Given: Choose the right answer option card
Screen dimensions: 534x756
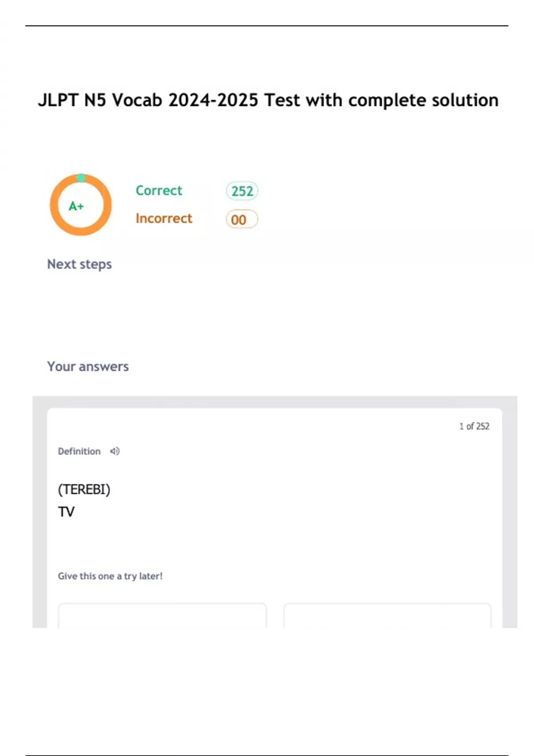Looking at the screenshot, I should point(387,615).
